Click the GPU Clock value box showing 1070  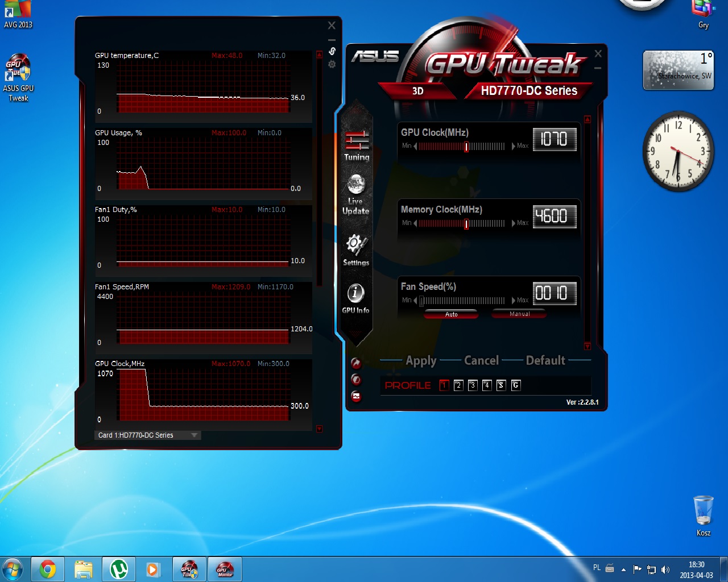555,139
